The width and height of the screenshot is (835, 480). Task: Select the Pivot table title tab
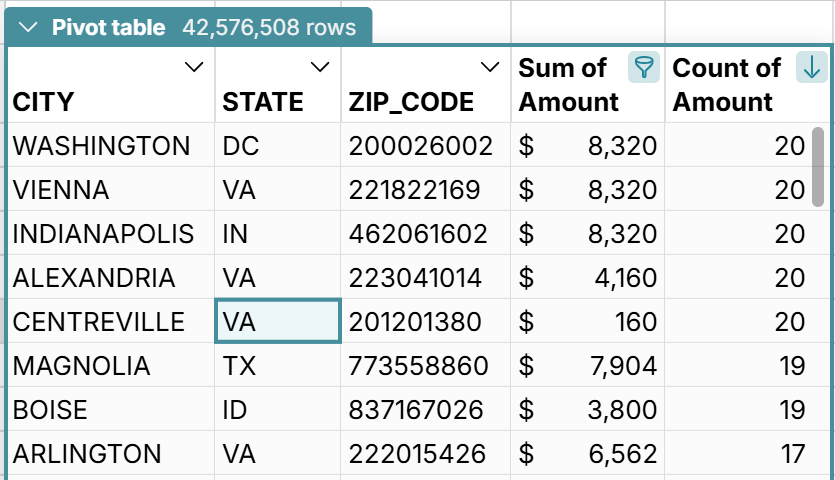click(x=108, y=28)
